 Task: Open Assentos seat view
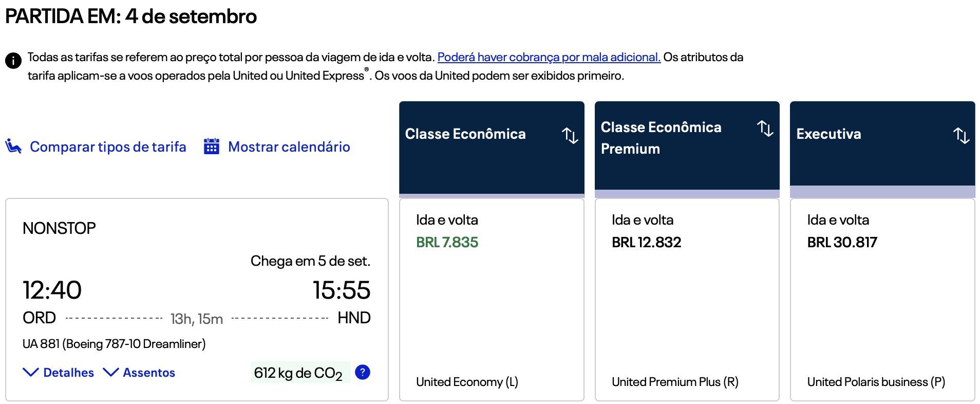pos(149,373)
